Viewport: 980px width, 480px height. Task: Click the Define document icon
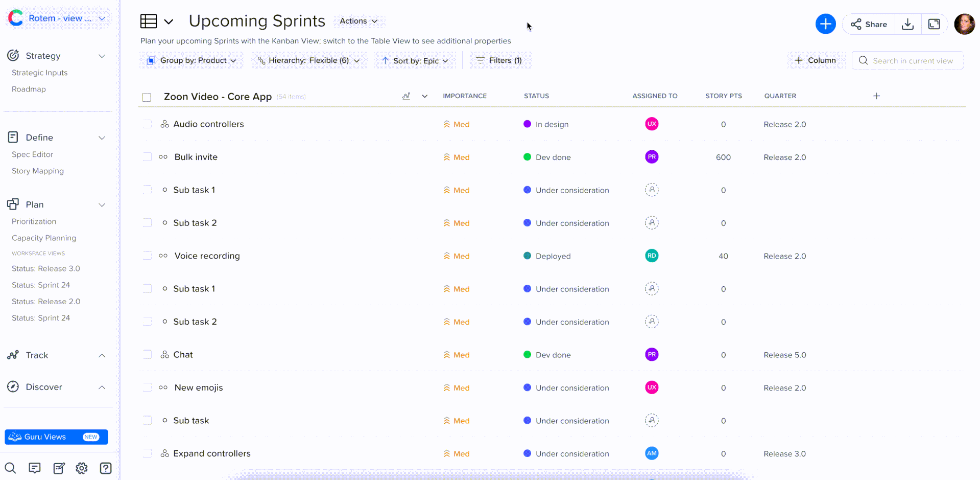click(x=13, y=137)
